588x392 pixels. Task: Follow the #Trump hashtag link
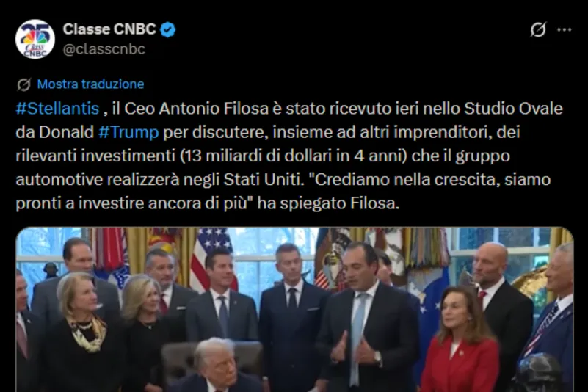128,132
